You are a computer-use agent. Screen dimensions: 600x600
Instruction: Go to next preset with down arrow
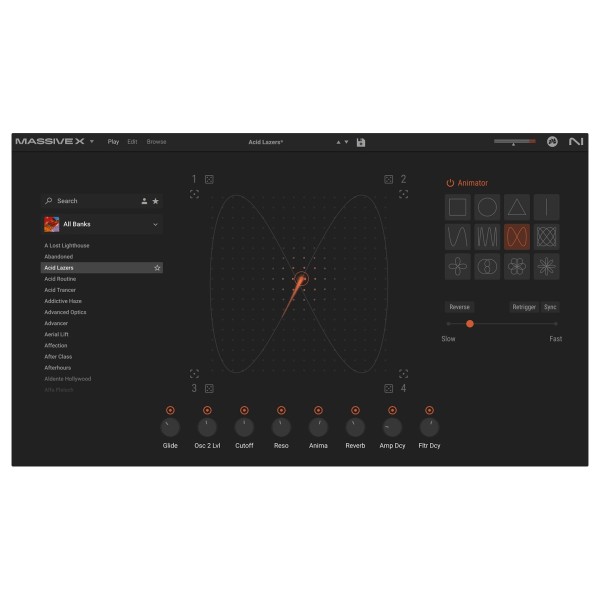(346, 142)
